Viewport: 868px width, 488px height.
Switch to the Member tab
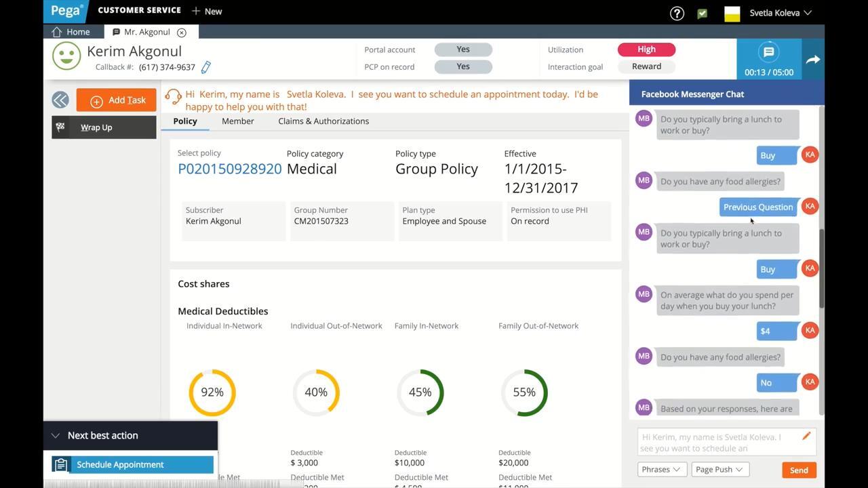coord(237,121)
